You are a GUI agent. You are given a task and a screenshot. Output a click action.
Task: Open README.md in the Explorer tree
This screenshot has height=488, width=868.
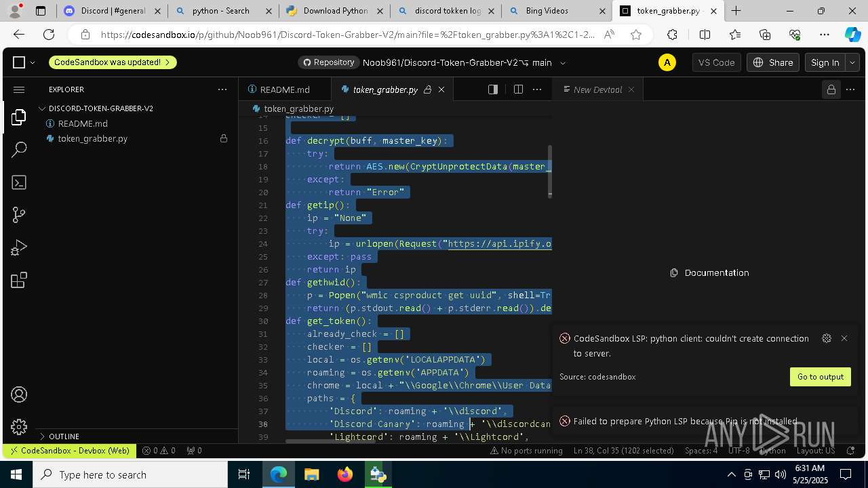tap(83, 123)
